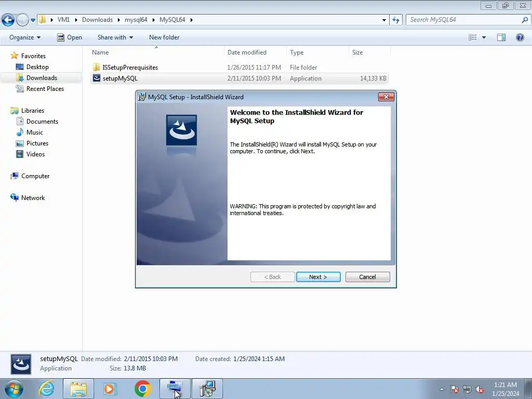Select Favorites in navigation pane
The image size is (532, 399).
point(33,56)
